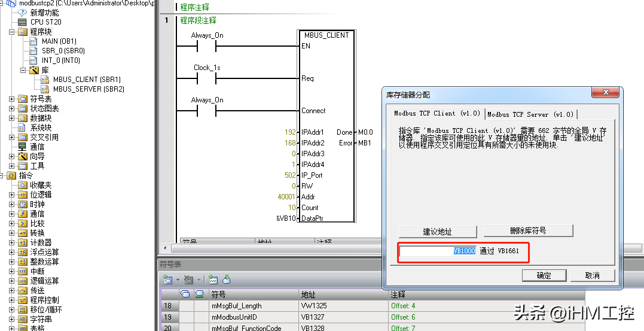The image size is (644, 331).
Task: Expand the 符号表 tree node
Action: pos(12,99)
